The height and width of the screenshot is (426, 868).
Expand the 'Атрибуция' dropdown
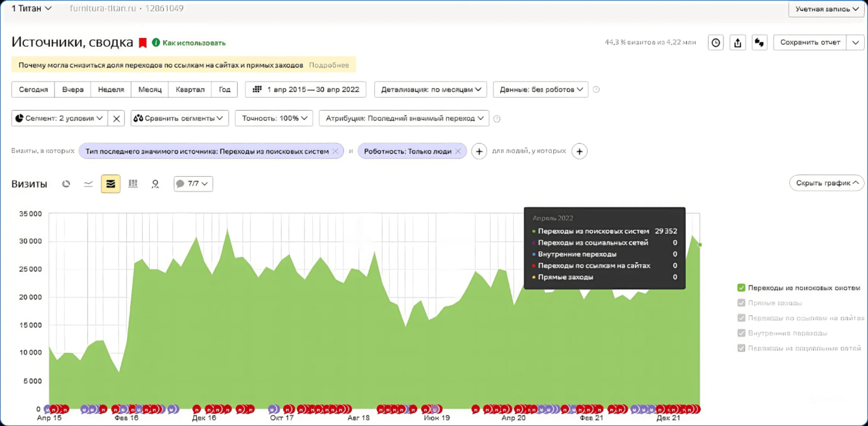pos(404,118)
